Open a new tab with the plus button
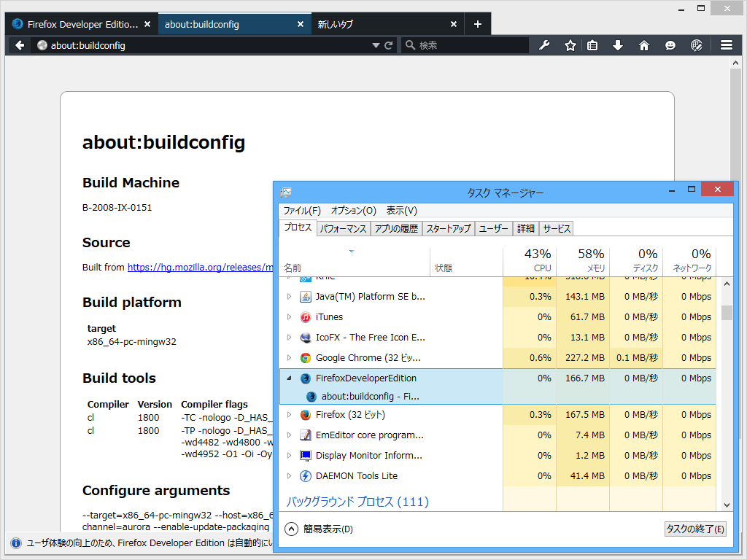Image resolution: width=747 pixels, height=560 pixels. [477, 23]
